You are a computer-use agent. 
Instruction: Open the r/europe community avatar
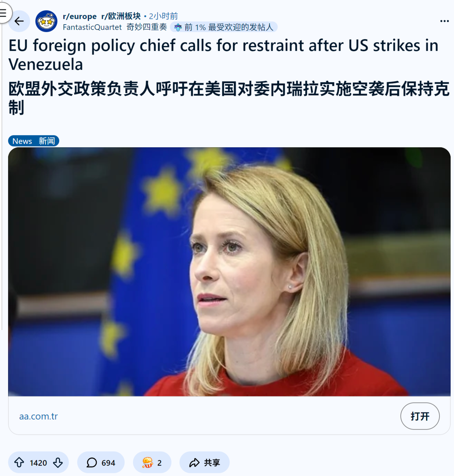click(x=46, y=21)
